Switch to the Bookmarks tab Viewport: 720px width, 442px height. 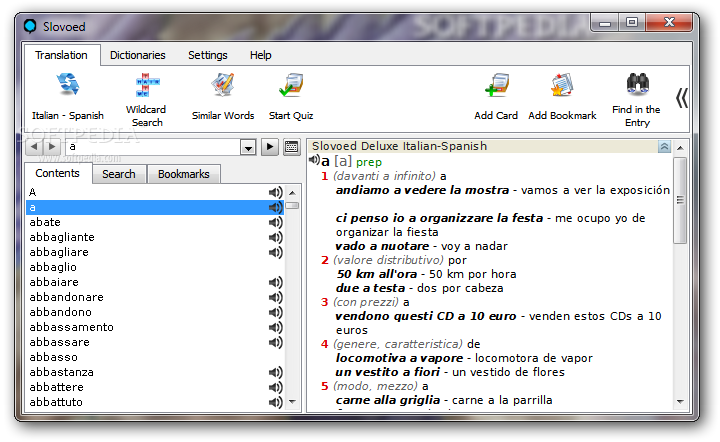(184, 174)
